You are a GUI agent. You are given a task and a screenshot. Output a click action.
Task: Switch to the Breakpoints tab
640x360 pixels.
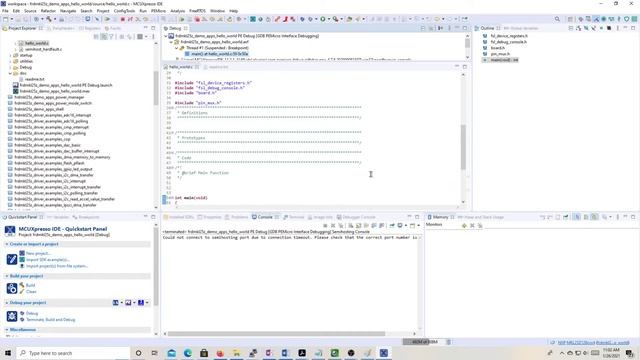[x=86, y=217]
